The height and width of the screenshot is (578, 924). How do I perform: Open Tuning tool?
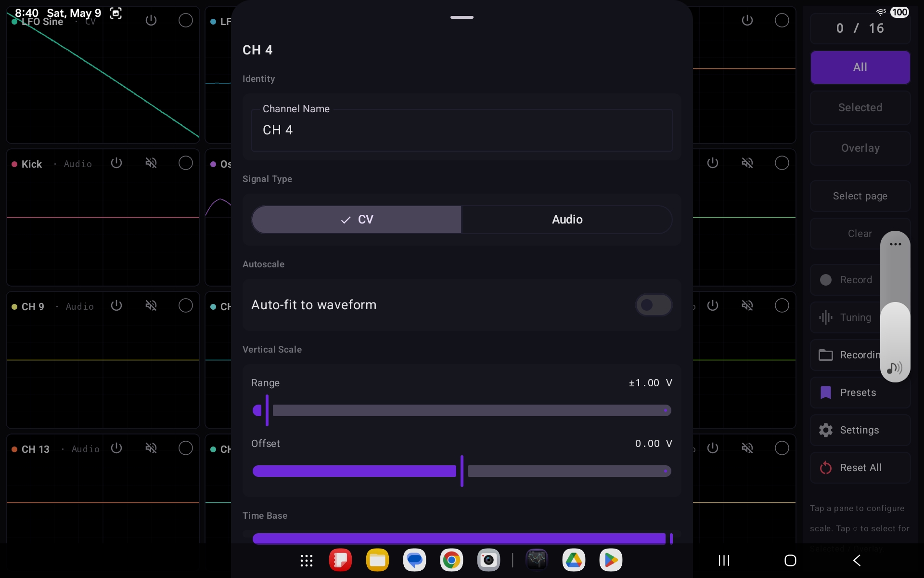tap(846, 317)
